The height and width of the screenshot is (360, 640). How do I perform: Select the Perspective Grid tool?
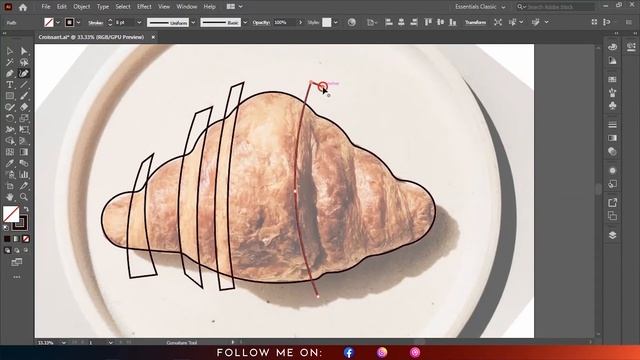tap(24, 141)
